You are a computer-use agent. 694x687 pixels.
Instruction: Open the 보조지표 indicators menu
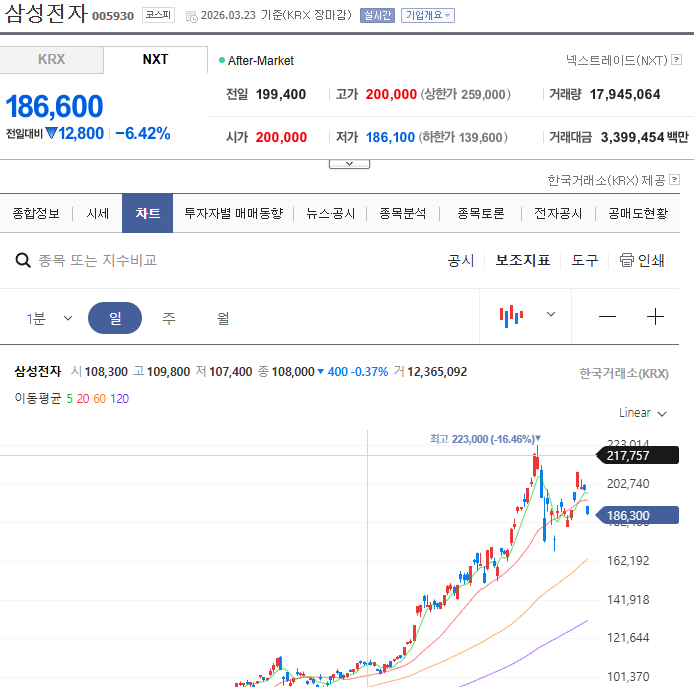click(523, 260)
